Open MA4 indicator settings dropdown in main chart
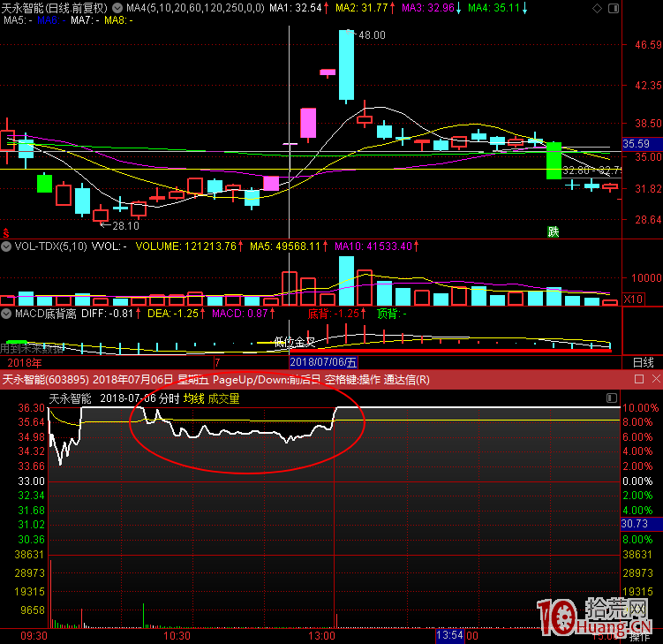The height and width of the screenshot is (644, 663). coord(119,7)
